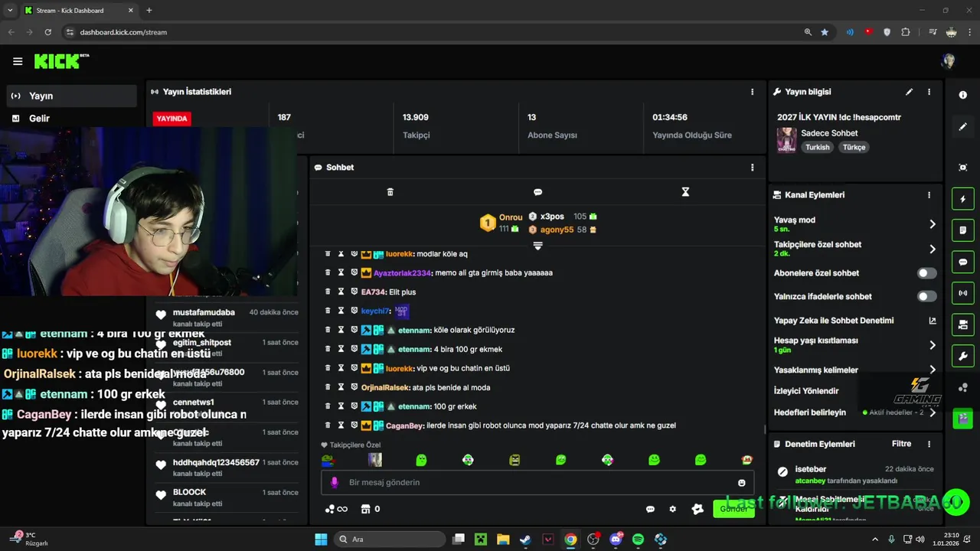Image resolution: width=980 pixels, height=551 pixels.
Task: Switch to the hourglass timeouts tab
Action: pos(685,192)
